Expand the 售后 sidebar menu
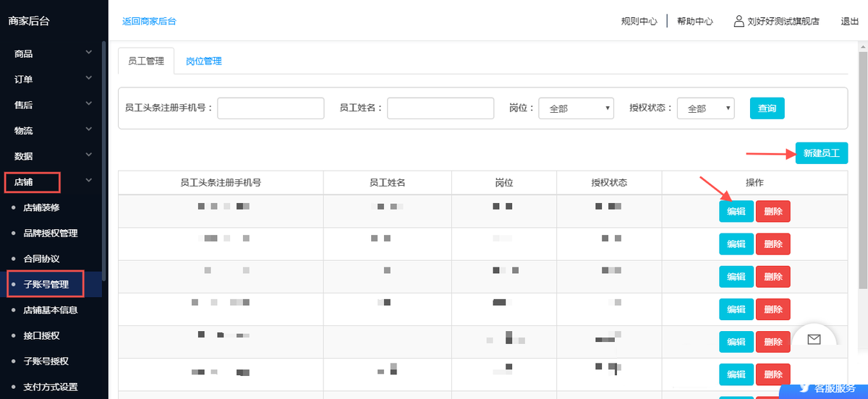Viewport: 868px width, 399px height. pos(54,105)
